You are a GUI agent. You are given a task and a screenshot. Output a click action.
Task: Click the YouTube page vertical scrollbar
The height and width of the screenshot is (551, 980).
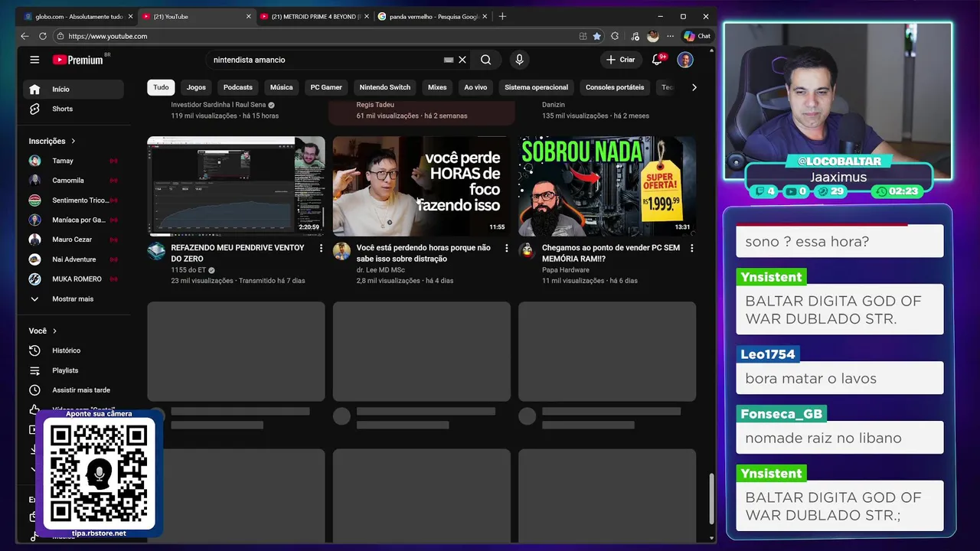click(711, 498)
